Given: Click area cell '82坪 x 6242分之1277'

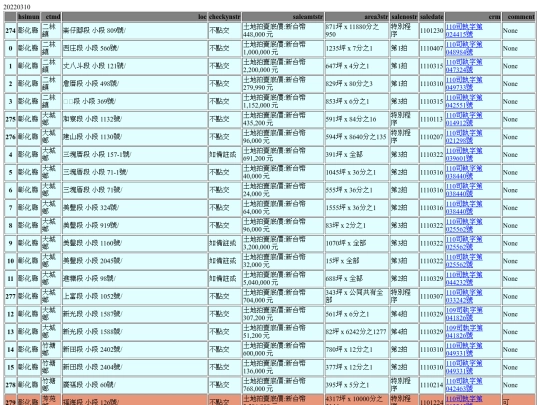Looking at the screenshot, I should click(x=357, y=332).
